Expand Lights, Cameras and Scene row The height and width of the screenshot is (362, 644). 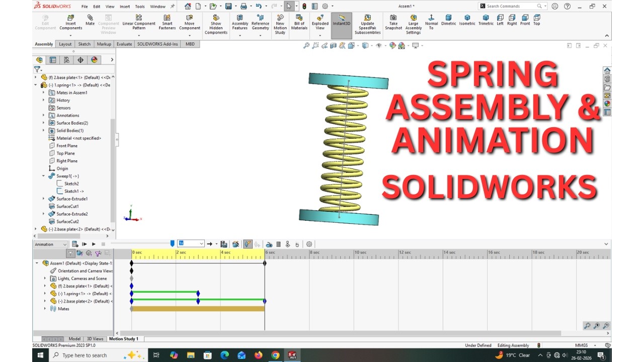pos(44,278)
